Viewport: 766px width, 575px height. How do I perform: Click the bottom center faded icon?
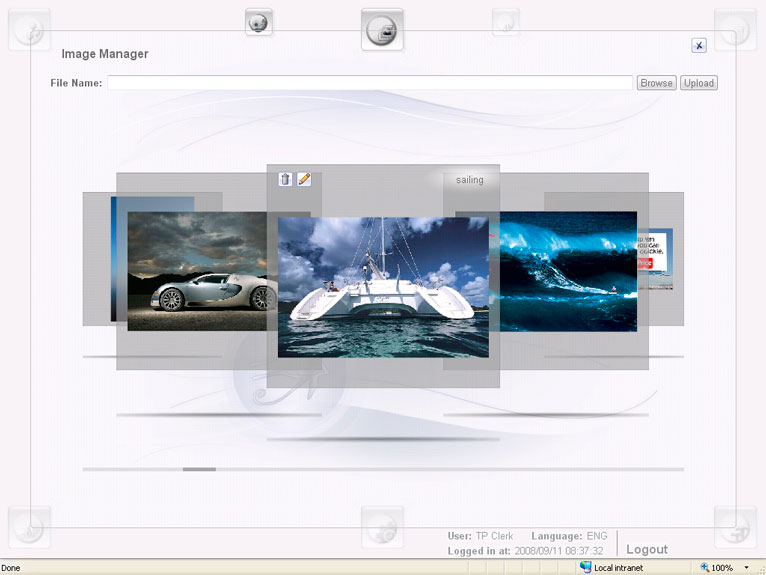click(x=382, y=527)
